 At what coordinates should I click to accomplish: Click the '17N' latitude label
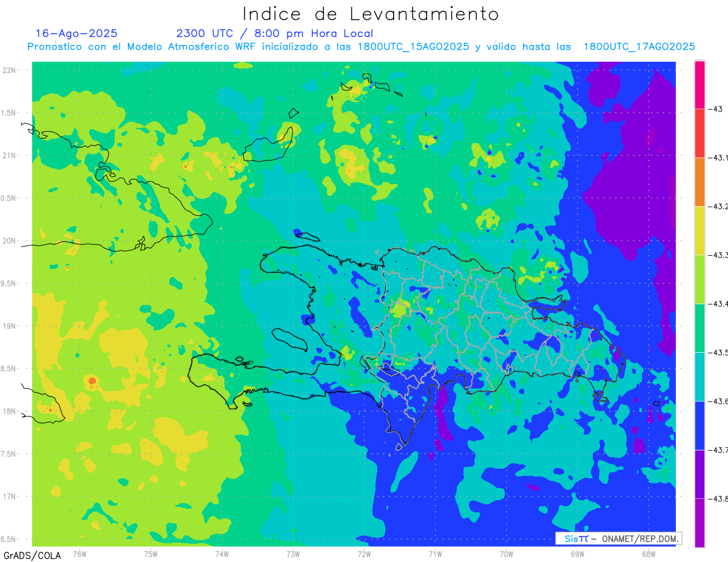[10, 497]
